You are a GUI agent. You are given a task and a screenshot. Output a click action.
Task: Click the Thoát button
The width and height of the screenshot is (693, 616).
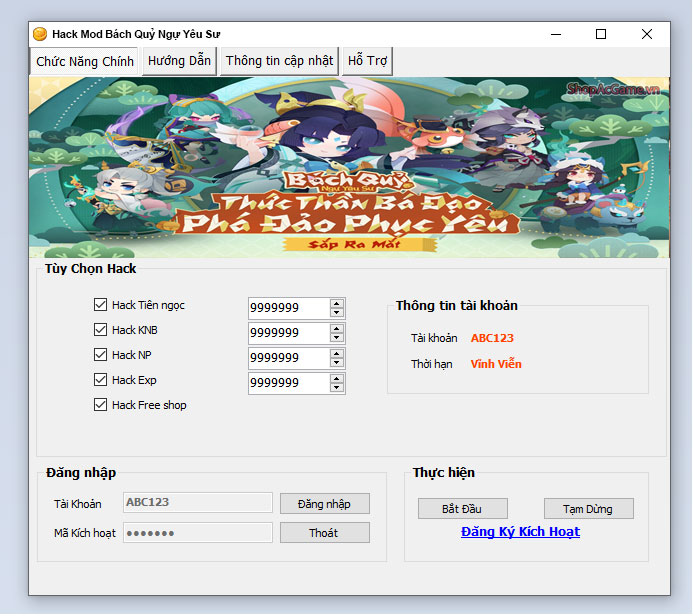(324, 533)
